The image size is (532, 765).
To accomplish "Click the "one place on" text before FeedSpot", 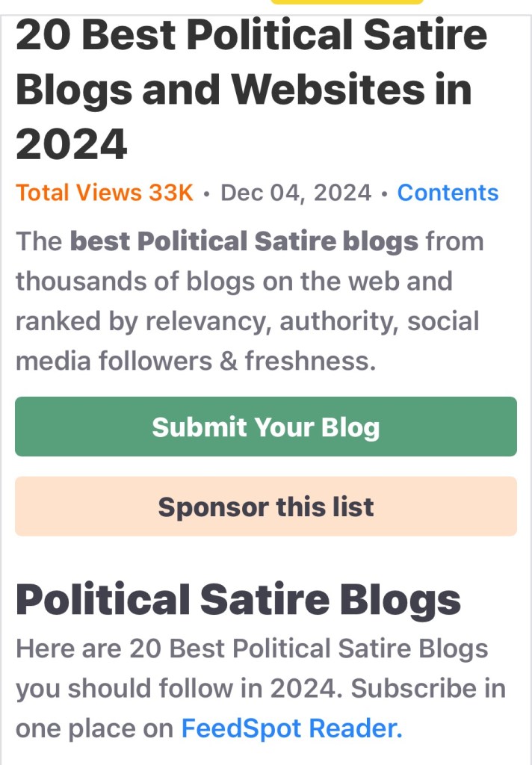I will 94,728.
